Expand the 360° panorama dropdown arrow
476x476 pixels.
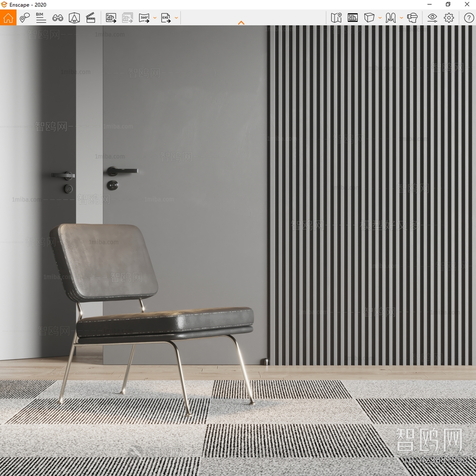coord(155,18)
